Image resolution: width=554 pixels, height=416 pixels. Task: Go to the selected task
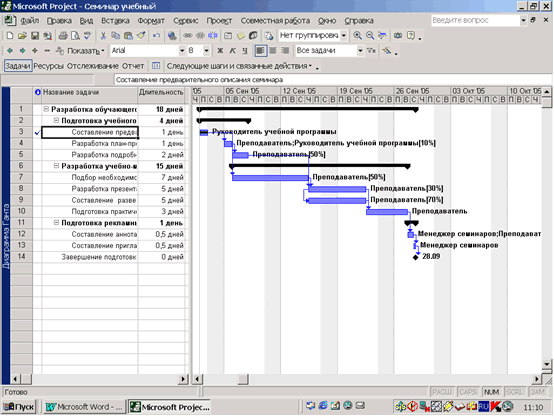(382, 35)
